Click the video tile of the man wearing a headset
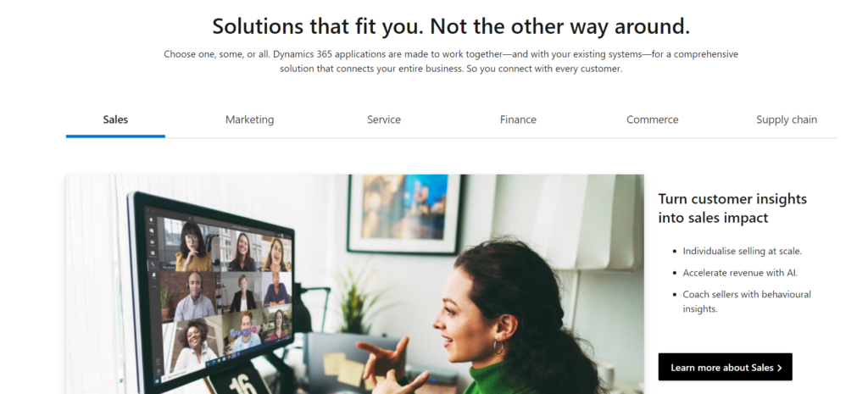This screenshot has width=868, height=394. 194,296
